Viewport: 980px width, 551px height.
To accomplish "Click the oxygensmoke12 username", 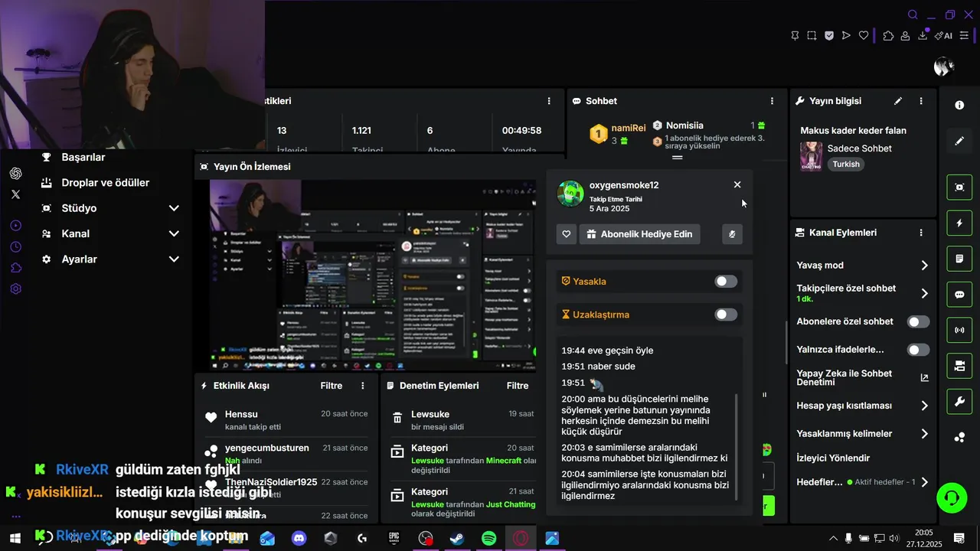I will (x=624, y=185).
